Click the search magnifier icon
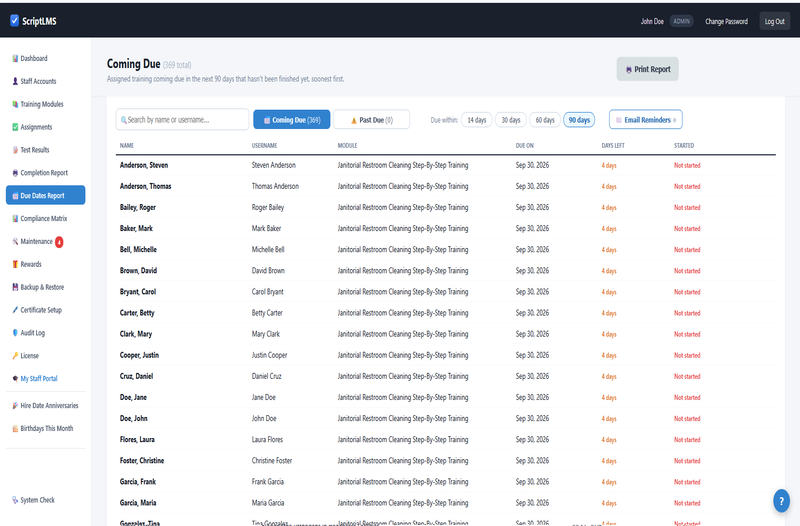The width and height of the screenshot is (800, 526). [123, 120]
